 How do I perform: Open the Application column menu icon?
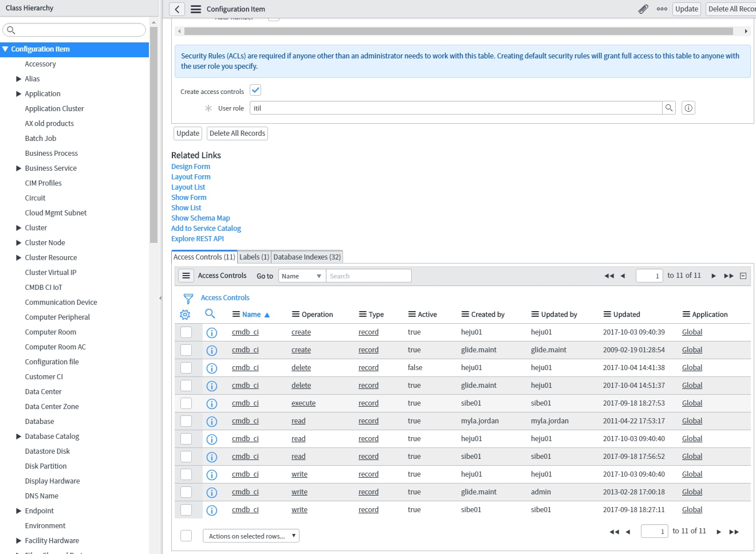(x=686, y=314)
